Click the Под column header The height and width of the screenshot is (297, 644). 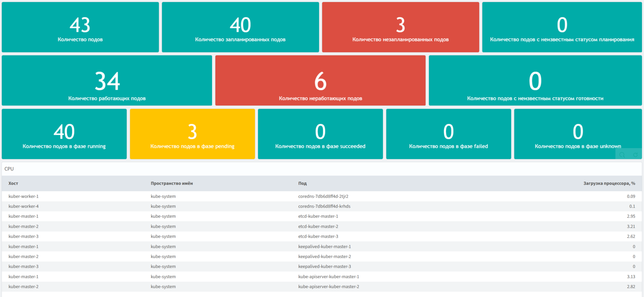pos(302,183)
